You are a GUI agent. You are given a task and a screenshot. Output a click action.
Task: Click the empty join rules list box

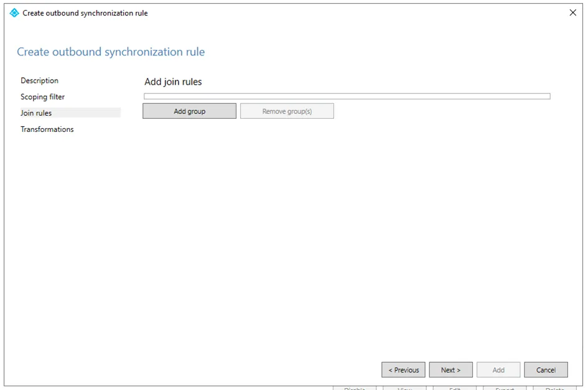(x=347, y=96)
